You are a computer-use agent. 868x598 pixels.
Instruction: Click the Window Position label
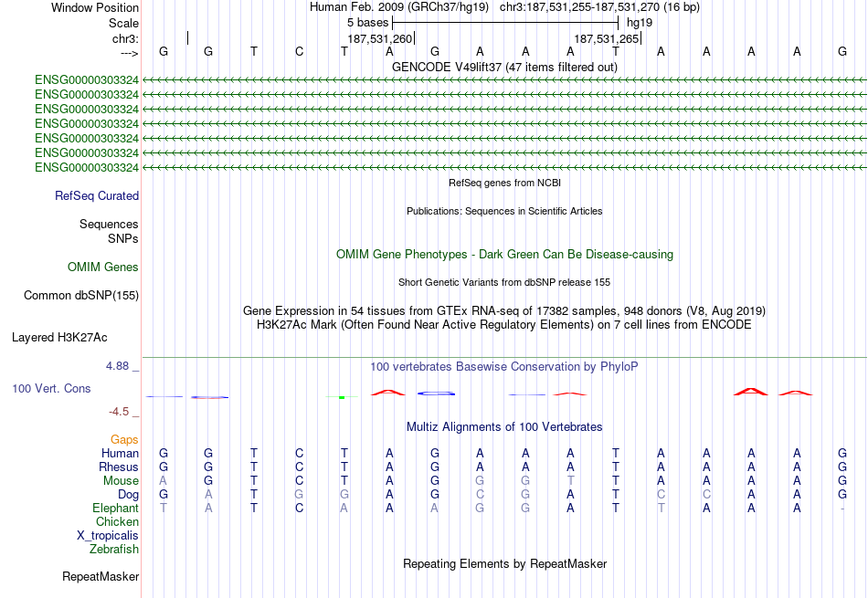pyautogui.click(x=95, y=7)
